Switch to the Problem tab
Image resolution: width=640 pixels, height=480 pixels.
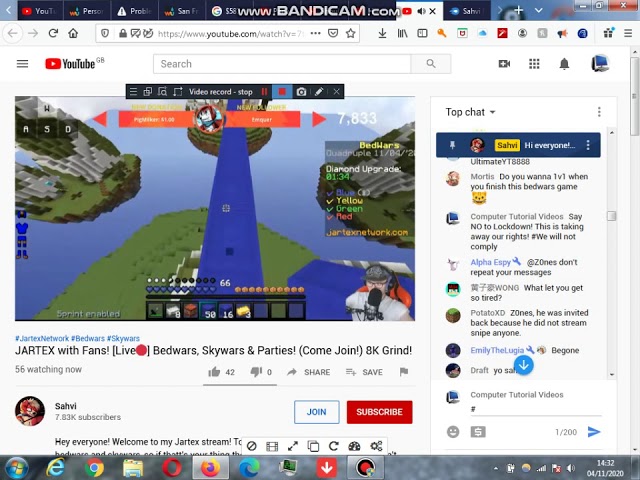134,11
